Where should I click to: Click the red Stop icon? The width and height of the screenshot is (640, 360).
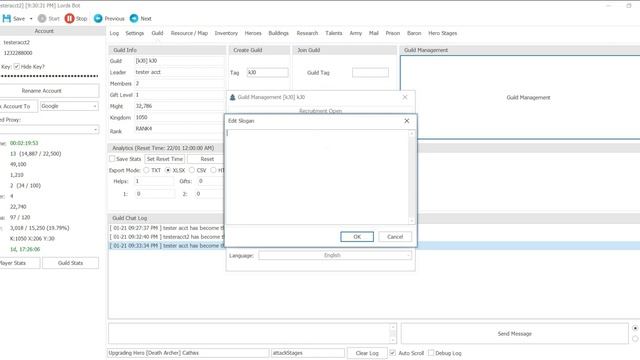(69, 18)
